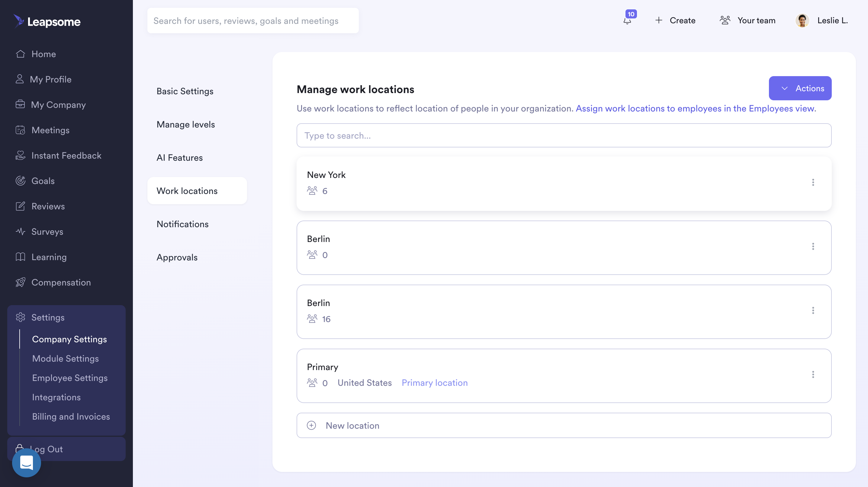This screenshot has height=487, width=868.
Task: Select Work locations tab
Action: 197,191
